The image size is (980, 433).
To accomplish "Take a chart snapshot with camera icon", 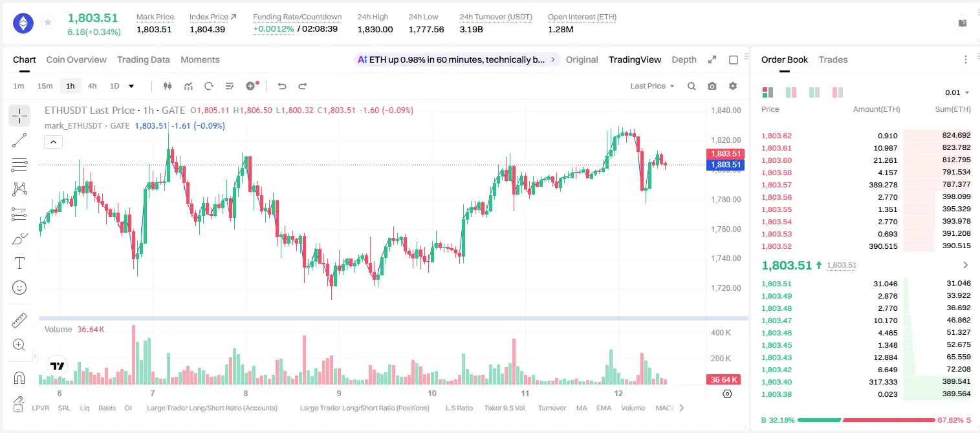I will pos(712,86).
